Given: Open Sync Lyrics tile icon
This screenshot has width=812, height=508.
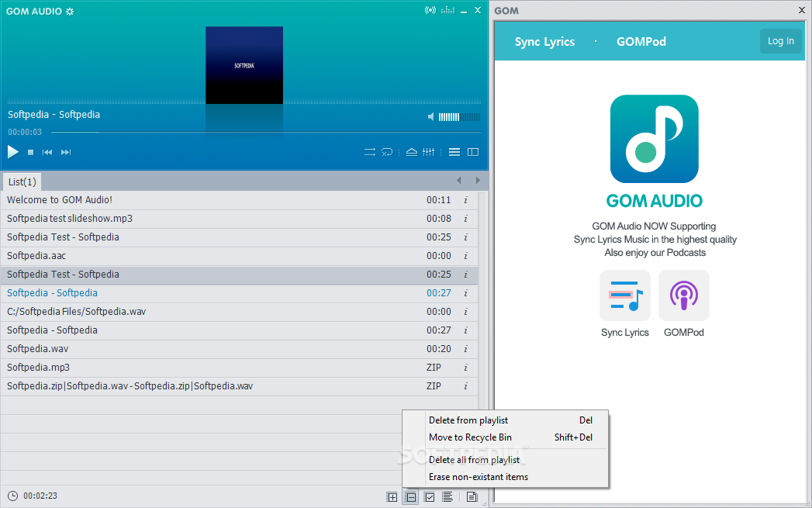Looking at the screenshot, I should [x=624, y=295].
